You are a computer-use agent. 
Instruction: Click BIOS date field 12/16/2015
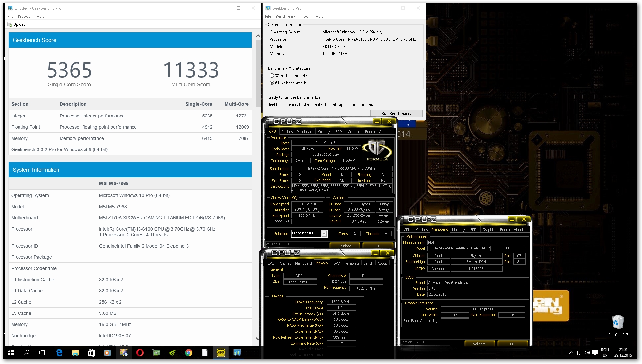click(476, 294)
